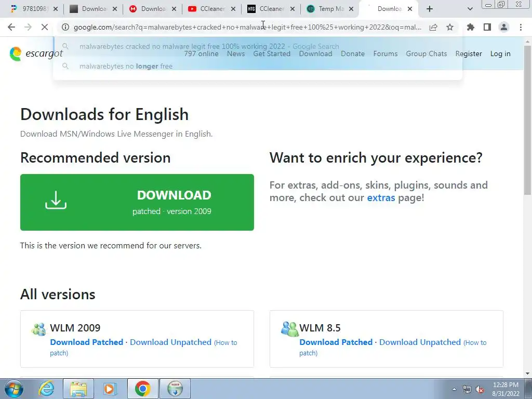Switch to the MEGA Download tab
This screenshot has height=399, width=532.
[x=152, y=9]
